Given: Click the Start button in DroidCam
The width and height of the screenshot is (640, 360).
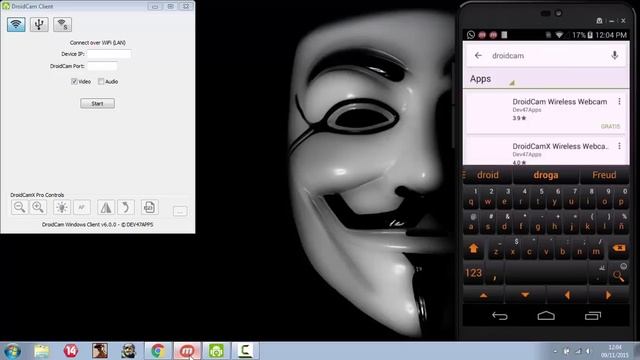Looking at the screenshot, I should 97,103.
